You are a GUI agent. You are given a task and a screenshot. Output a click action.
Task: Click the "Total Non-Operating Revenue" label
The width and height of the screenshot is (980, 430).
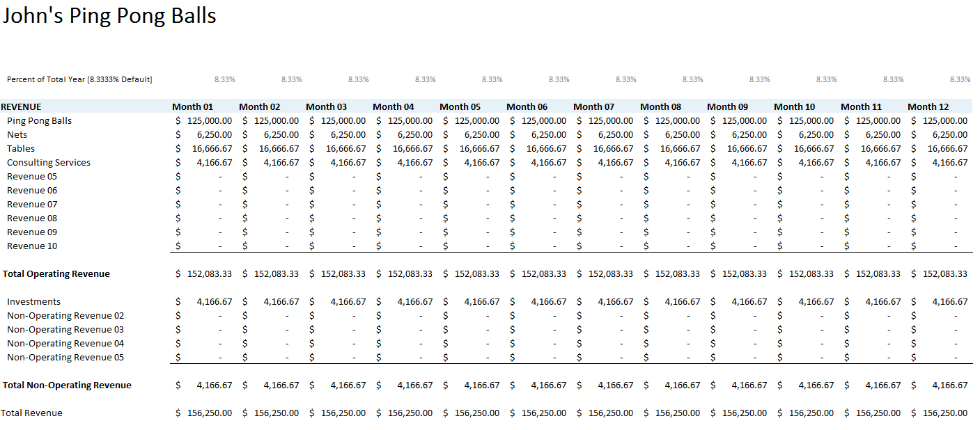point(68,385)
